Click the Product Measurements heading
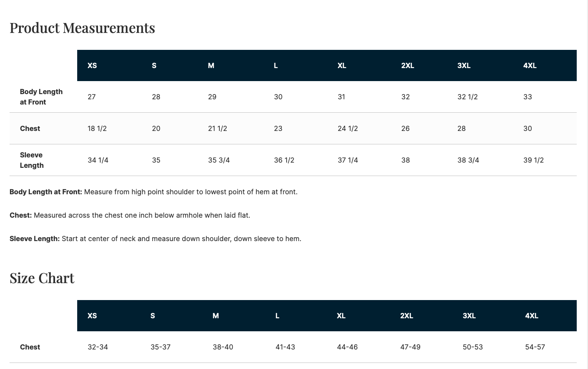The width and height of the screenshot is (588, 369). pyautogui.click(x=82, y=28)
